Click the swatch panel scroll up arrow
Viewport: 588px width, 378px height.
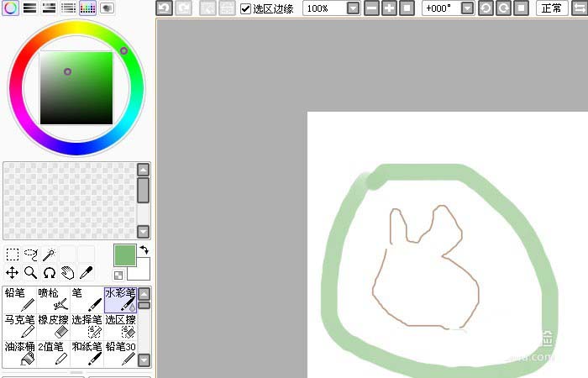pyautogui.click(x=144, y=170)
